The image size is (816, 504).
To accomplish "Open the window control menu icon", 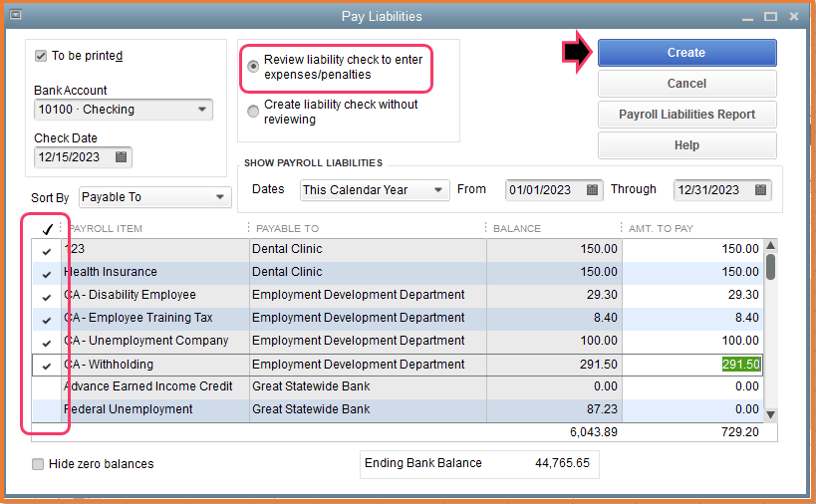I will [x=16, y=15].
